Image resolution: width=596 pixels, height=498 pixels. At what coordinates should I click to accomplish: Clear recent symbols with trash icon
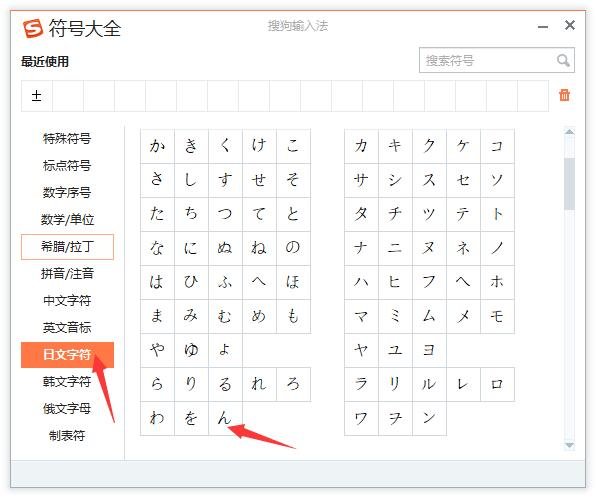pyautogui.click(x=564, y=95)
